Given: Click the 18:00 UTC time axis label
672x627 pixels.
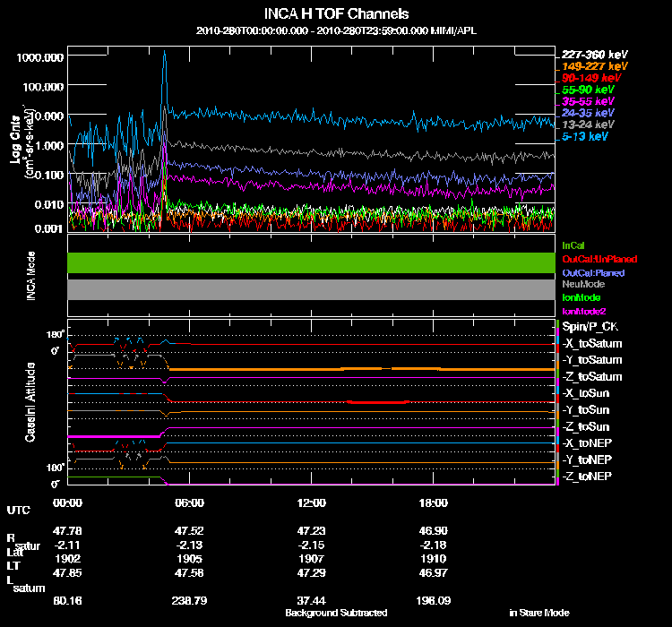Looking at the screenshot, I should (x=433, y=502).
